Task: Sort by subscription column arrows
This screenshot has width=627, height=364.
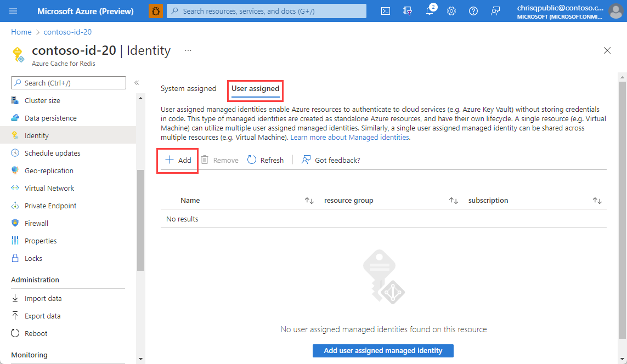Action: click(x=597, y=201)
